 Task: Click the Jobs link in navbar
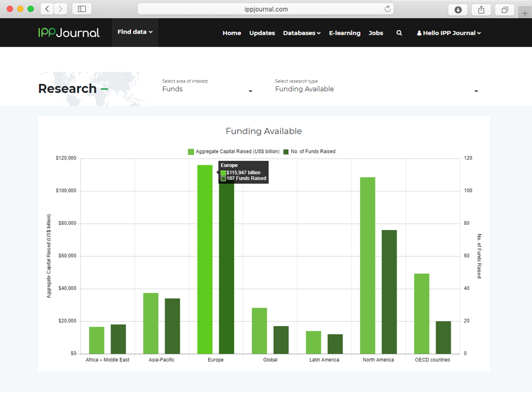pos(376,33)
